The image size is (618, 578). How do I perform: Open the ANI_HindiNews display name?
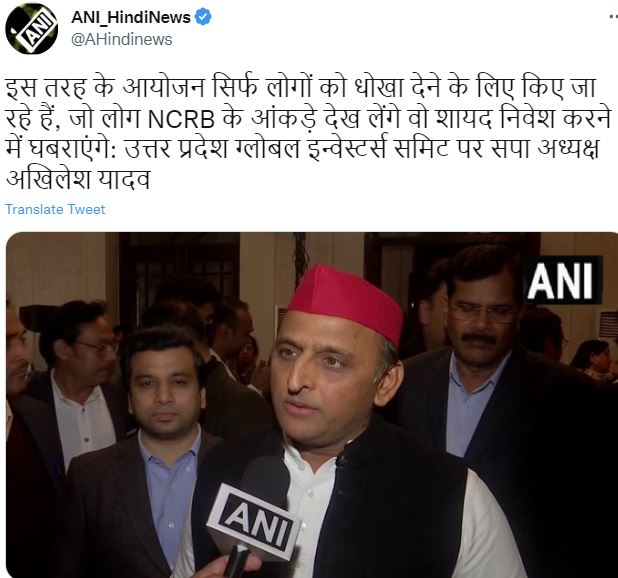131,17
